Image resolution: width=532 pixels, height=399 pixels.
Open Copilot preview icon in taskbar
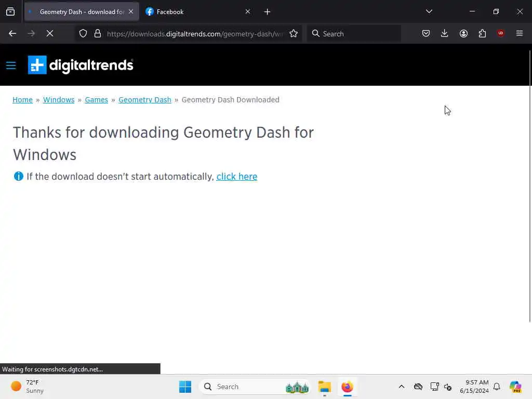515,387
